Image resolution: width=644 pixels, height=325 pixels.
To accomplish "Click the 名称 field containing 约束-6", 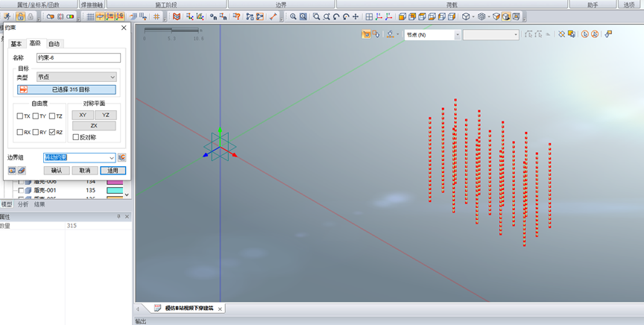I will coord(78,58).
